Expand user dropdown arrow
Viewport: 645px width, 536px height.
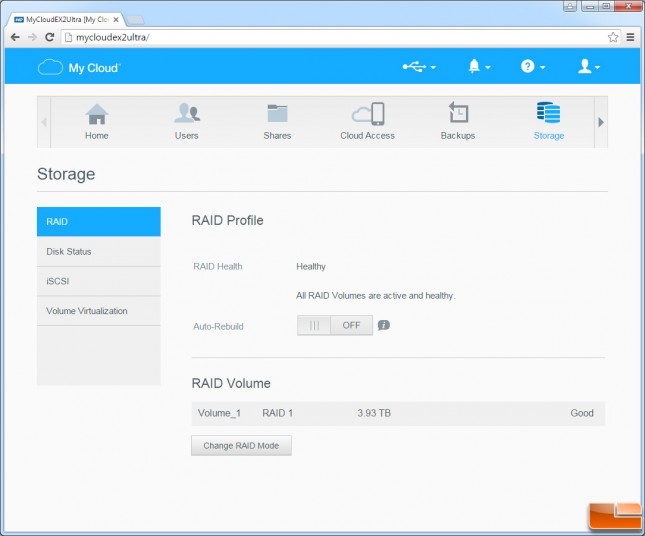597,67
